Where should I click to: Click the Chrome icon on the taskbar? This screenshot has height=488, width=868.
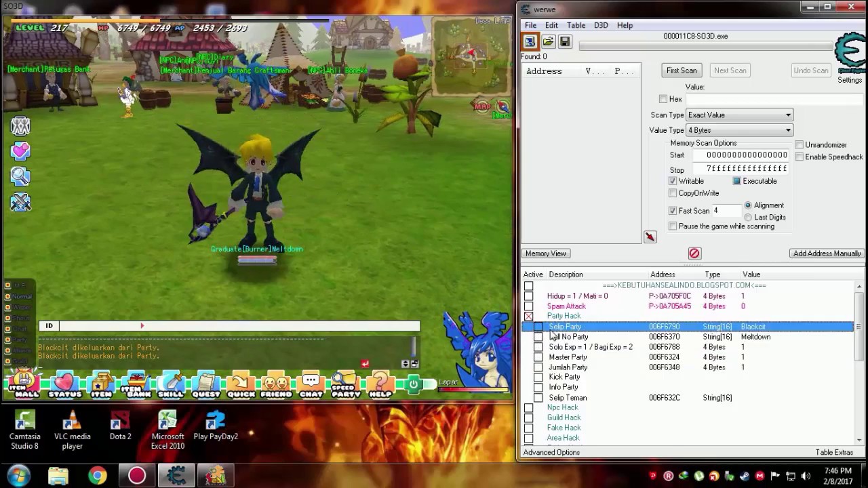tap(98, 476)
